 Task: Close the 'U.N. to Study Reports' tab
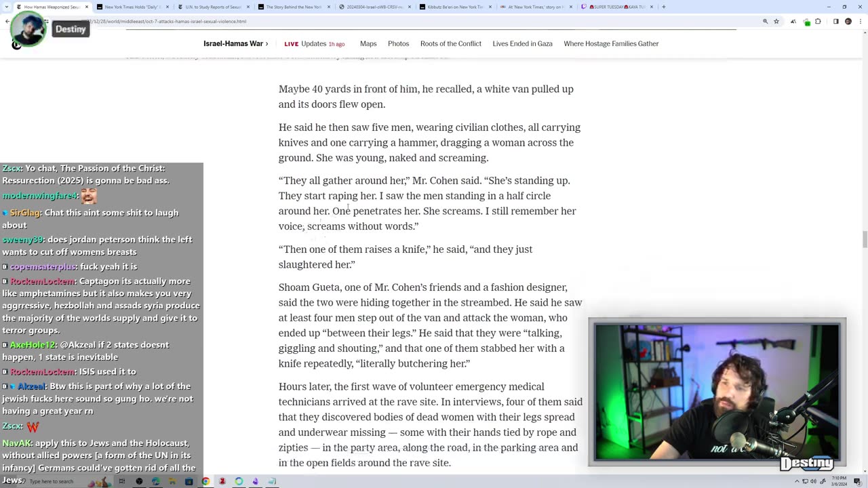248,7
